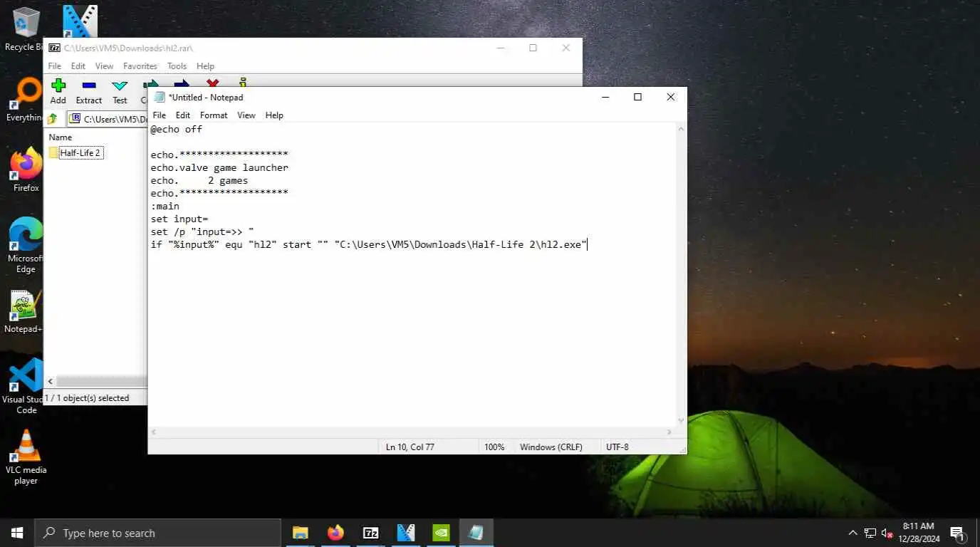Open 7-Zip Tools menu
The height and width of the screenshot is (547, 980).
pos(177,66)
